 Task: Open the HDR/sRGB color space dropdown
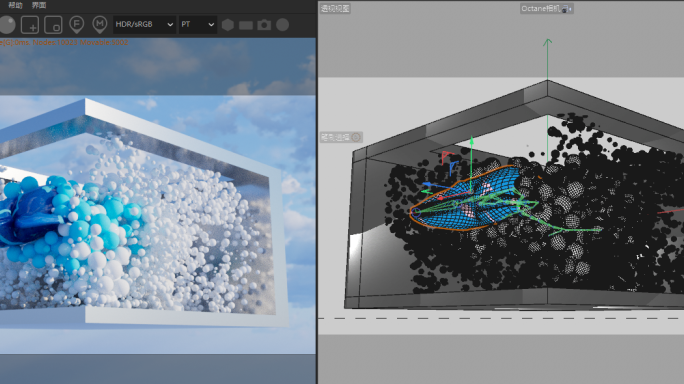144,24
